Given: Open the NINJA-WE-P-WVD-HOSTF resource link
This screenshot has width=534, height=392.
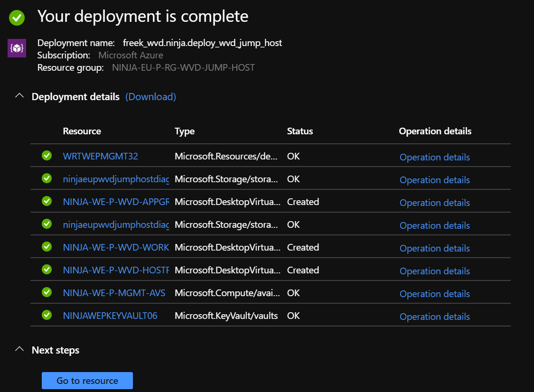Looking at the screenshot, I should [x=116, y=271].
